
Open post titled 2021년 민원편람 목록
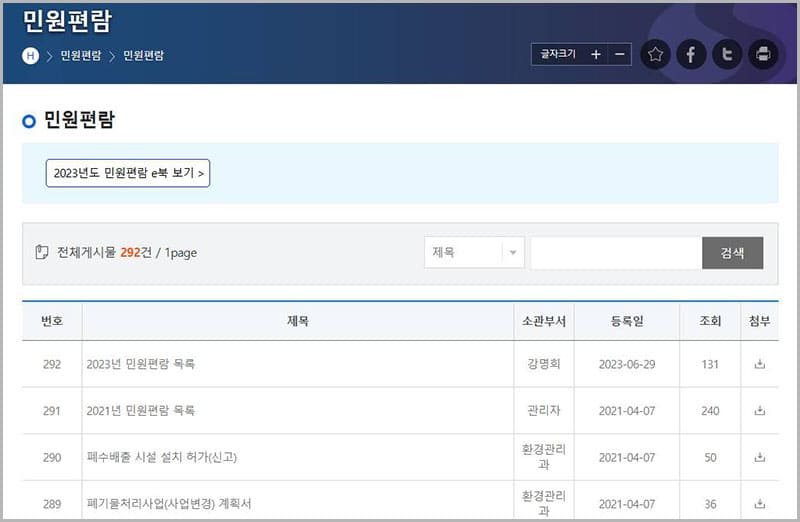(x=141, y=410)
